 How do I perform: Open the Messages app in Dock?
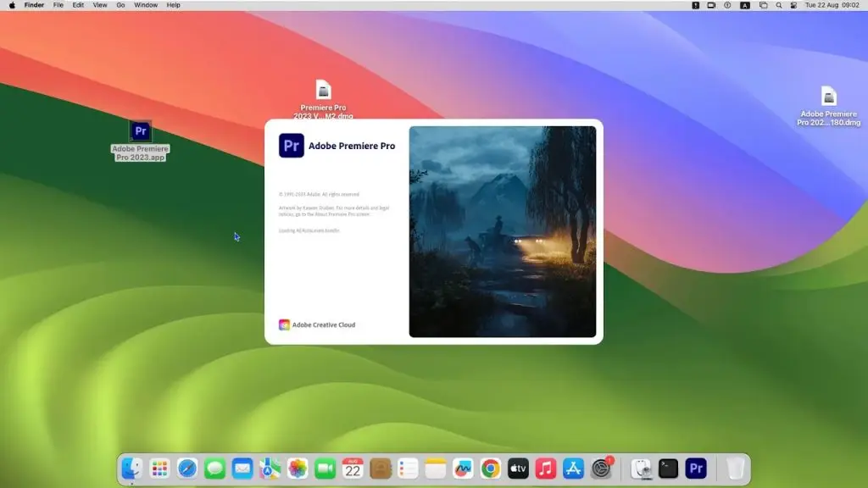[214, 469]
